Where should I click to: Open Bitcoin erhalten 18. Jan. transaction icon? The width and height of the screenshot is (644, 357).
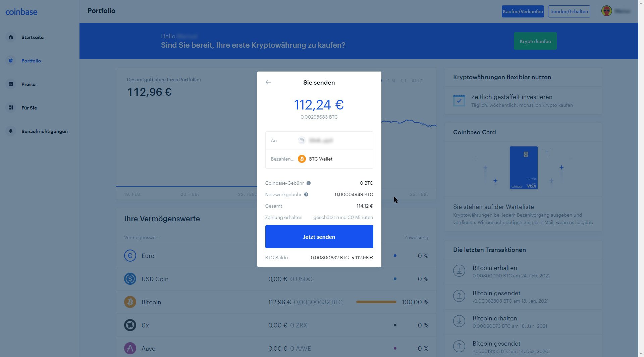(x=459, y=321)
